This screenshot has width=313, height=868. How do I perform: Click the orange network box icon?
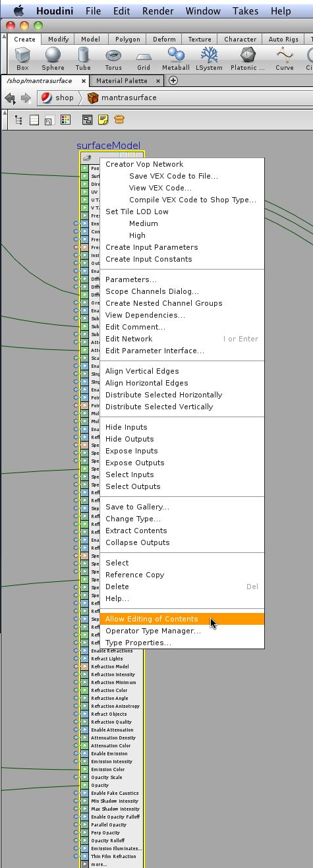[119, 120]
